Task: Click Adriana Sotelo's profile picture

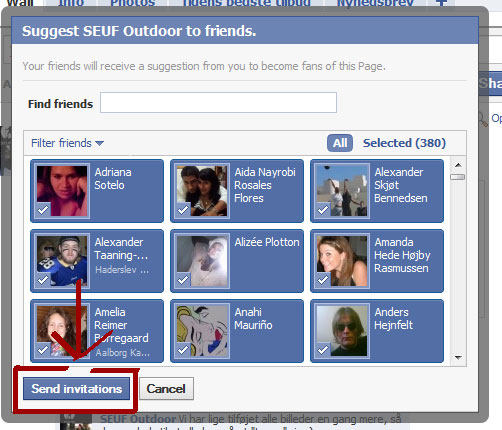Action: pos(62,191)
